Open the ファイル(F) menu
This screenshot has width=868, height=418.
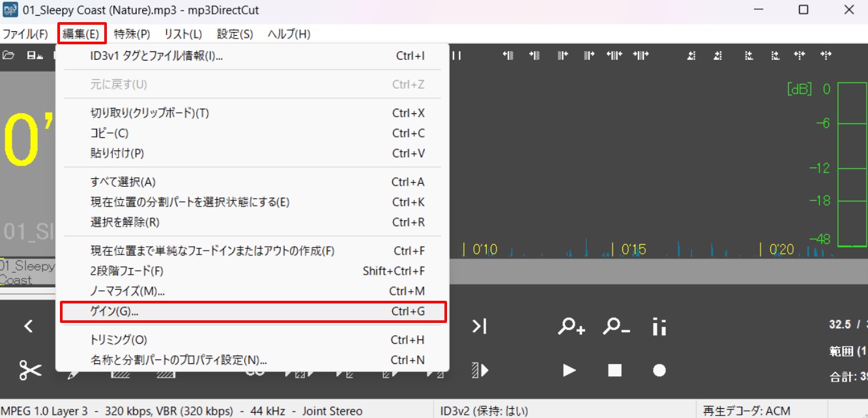coord(25,34)
